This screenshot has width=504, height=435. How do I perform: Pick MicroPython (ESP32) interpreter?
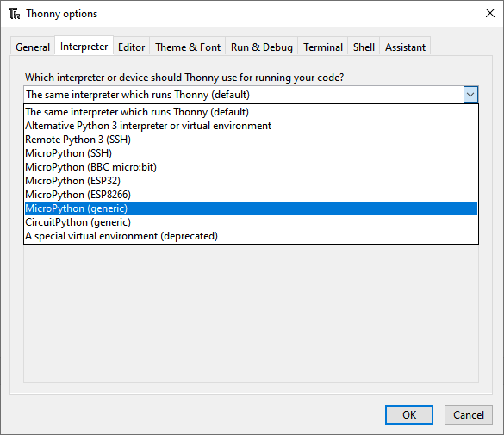pyautogui.click(x=251, y=181)
